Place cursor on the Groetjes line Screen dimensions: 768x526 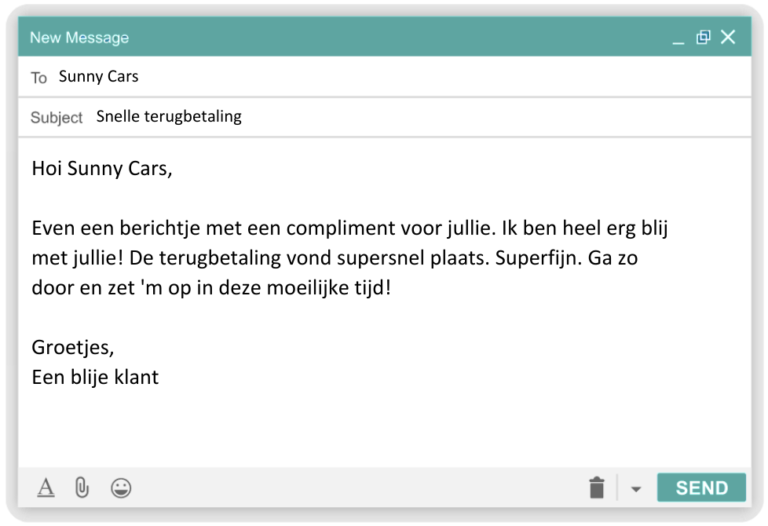point(73,348)
